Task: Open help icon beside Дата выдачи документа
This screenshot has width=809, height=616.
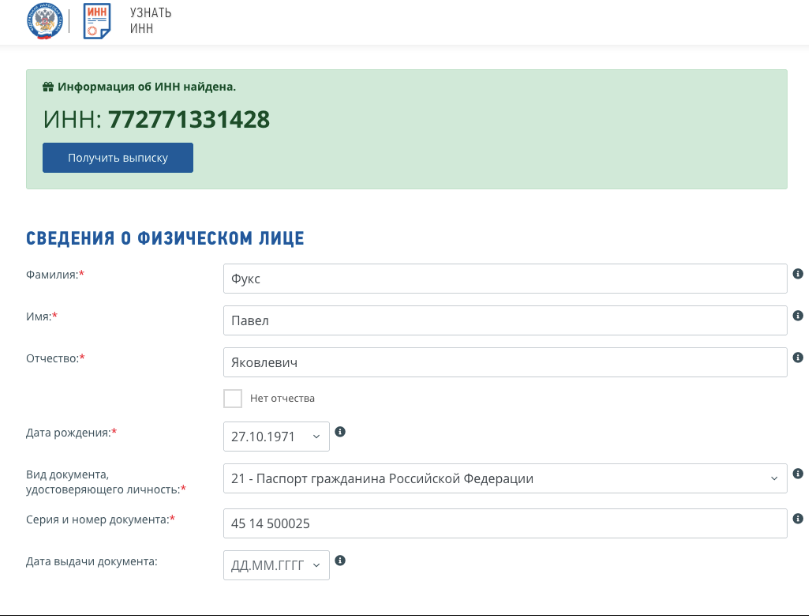Action: 340,561
